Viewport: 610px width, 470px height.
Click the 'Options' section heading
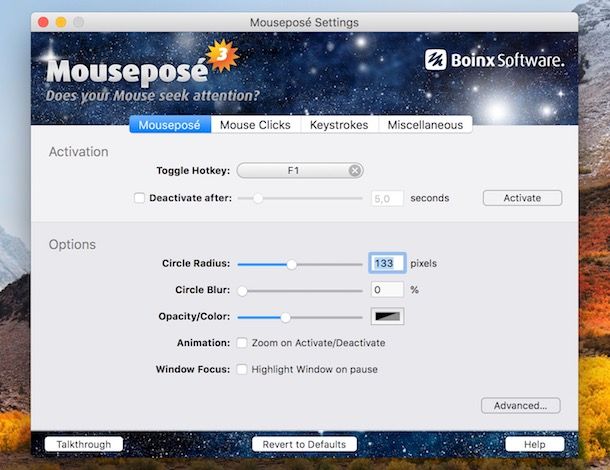[x=72, y=244]
